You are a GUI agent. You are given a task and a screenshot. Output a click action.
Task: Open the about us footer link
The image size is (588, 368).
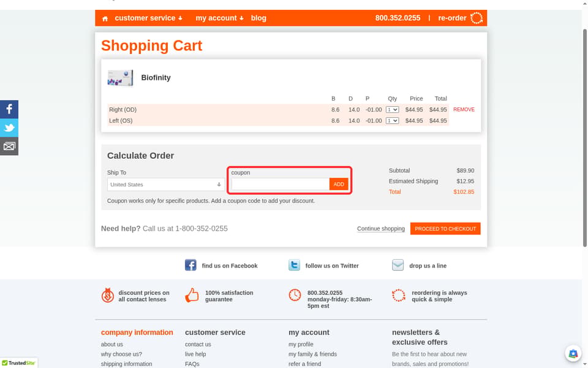[111, 344]
